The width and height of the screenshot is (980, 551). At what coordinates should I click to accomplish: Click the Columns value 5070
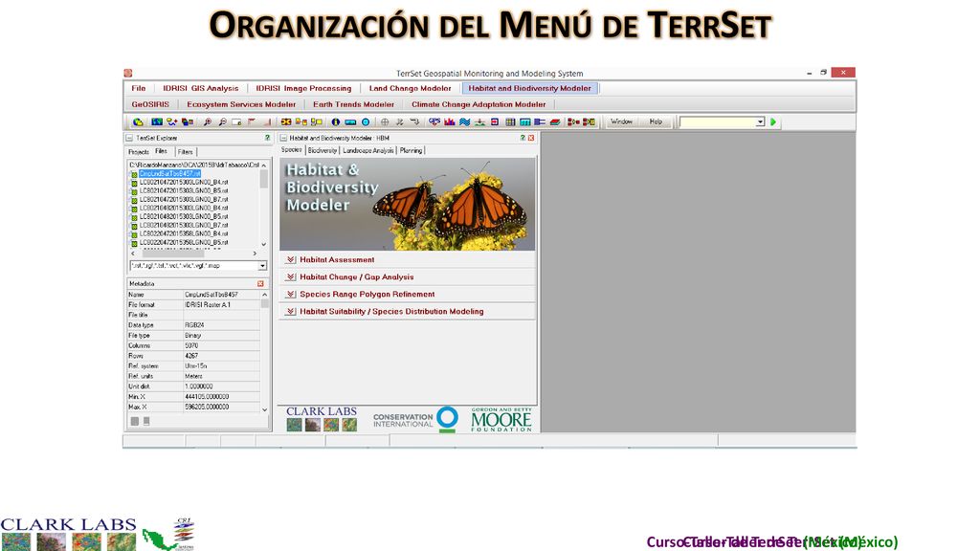click(x=191, y=345)
